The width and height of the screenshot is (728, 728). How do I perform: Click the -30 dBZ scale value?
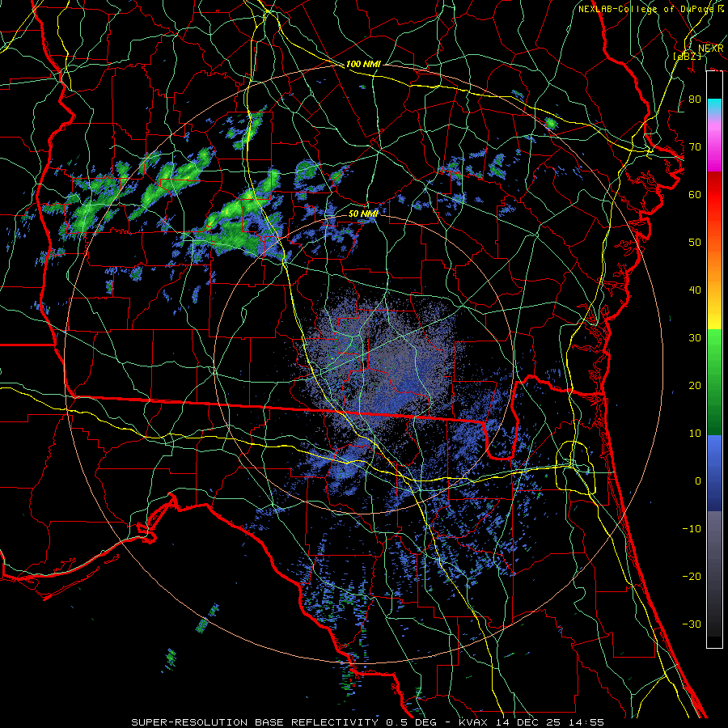pos(692,624)
